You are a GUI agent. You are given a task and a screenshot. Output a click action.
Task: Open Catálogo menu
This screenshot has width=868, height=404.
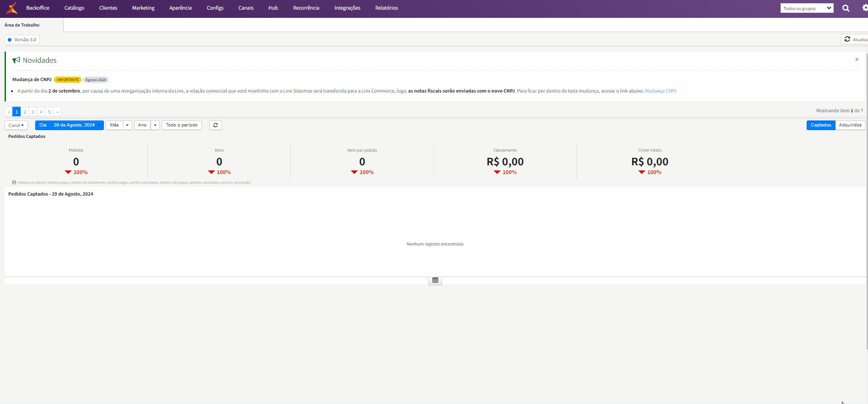point(74,8)
